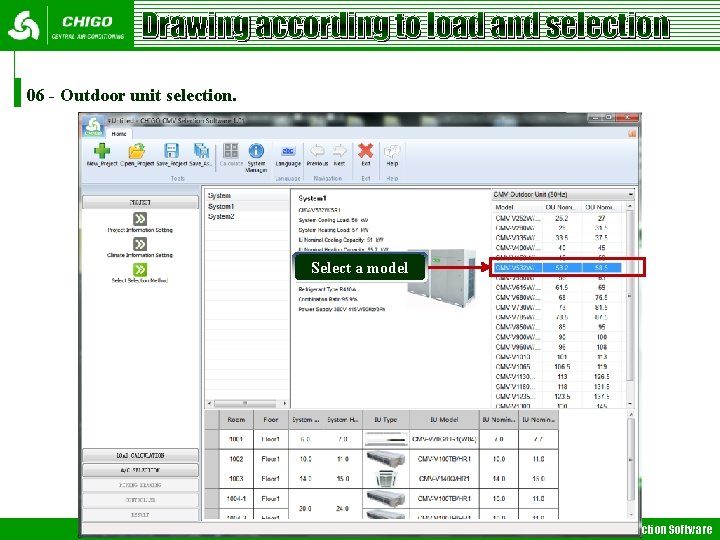The width and height of the screenshot is (720, 540).
Task: Click the Language abc icon
Action: click(x=288, y=151)
